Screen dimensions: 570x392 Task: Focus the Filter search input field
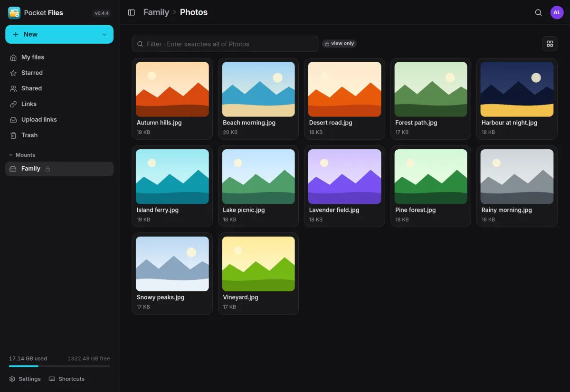[x=225, y=44]
